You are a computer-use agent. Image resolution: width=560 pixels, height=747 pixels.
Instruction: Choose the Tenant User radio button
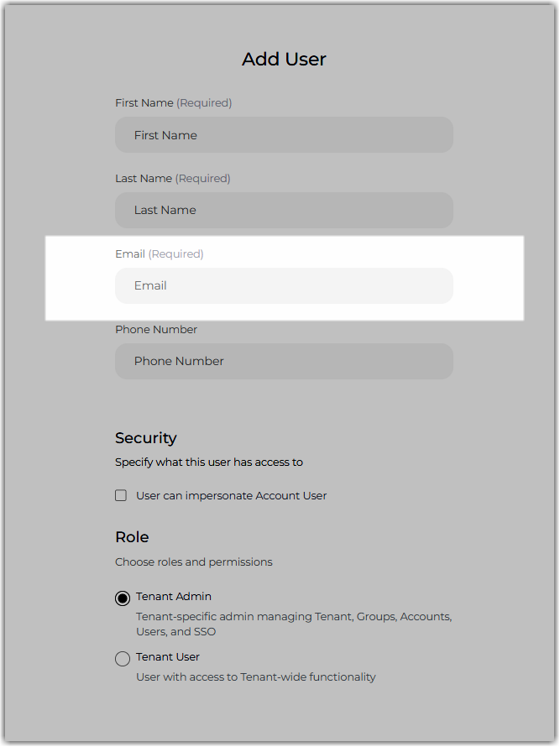(123, 658)
